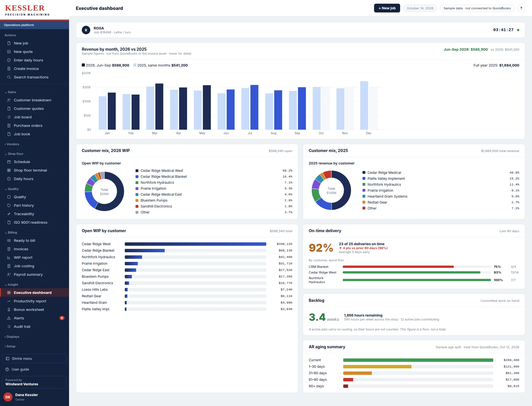The height and width of the screenshot is (406, 532).
Task: Collapse the Shop floor section
Action: tap(14, 154)
